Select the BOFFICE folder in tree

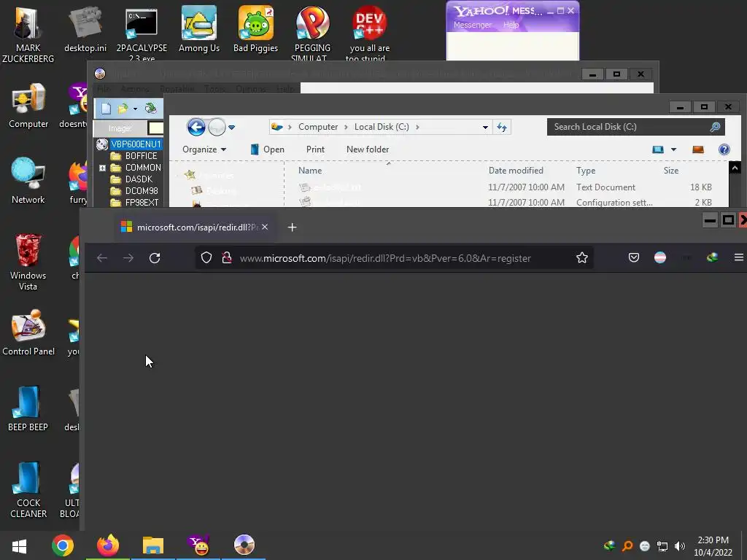(141, 156)
